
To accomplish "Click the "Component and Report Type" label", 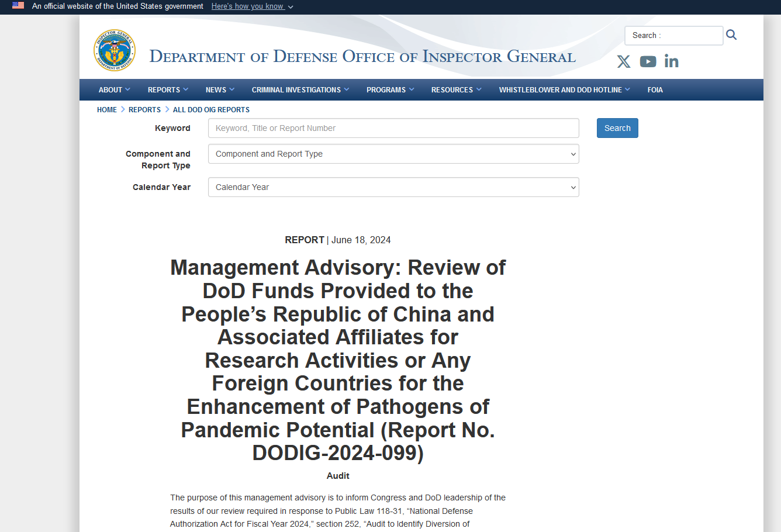I will tap(158, 160).
